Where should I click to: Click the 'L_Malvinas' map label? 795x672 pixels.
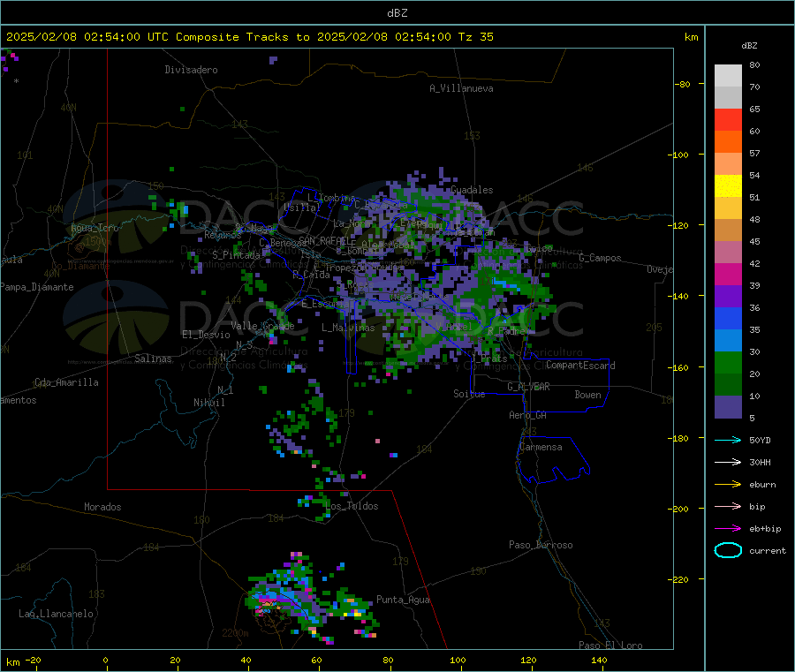click(348, 328)
